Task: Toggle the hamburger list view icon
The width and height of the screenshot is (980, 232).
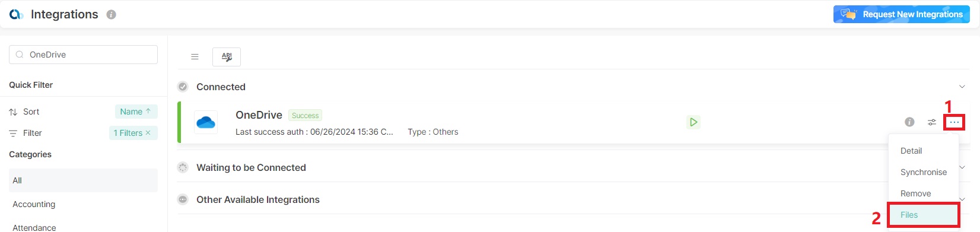Action: (x=195, y=57)
